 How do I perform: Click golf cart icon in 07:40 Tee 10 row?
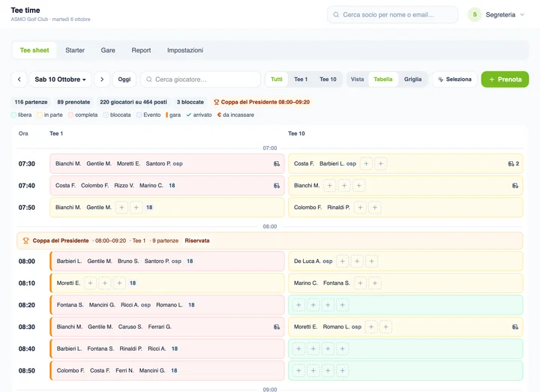tap(515, 185)
